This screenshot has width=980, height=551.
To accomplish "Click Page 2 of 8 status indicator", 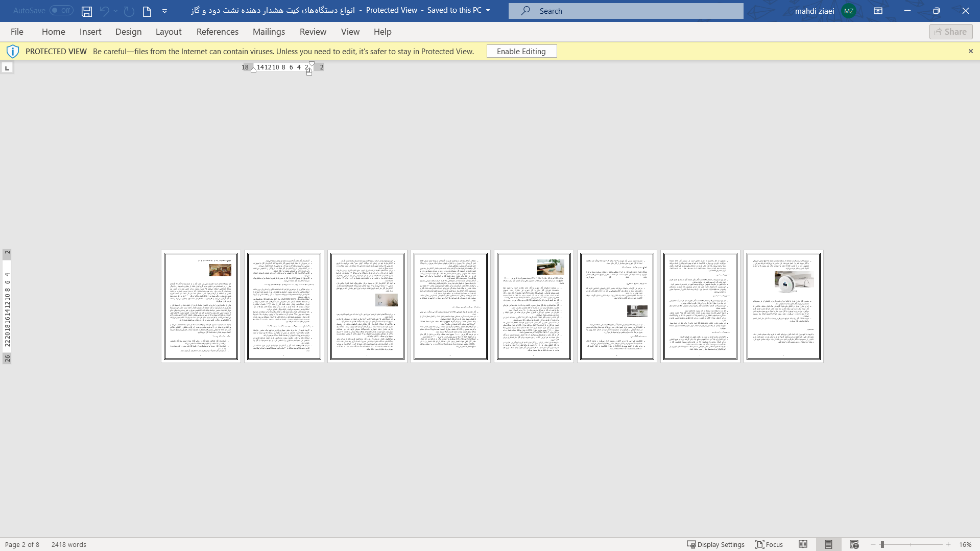I will [22, 544].
